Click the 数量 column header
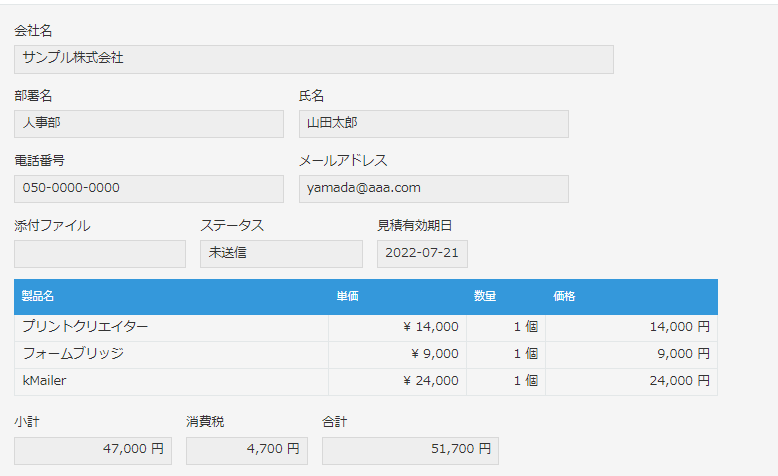 coord(485,296)
